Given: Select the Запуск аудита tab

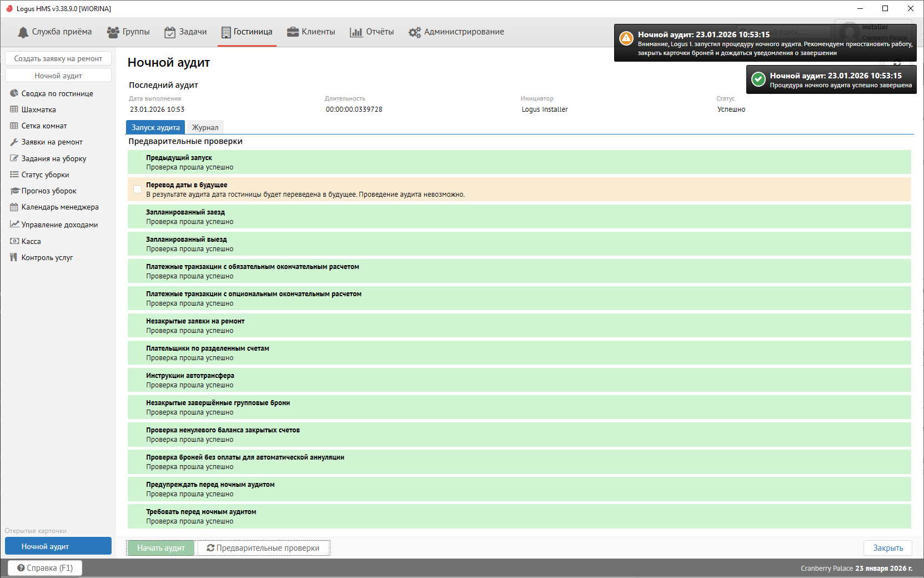Looking at the screenshot, I should coord(155,127).
